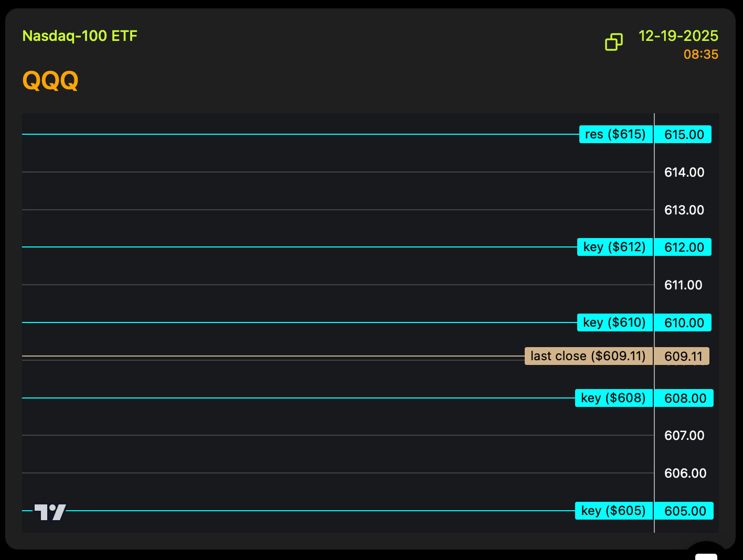
Task: Click the 615.00 price axis tag
Action: coord(684,134)
